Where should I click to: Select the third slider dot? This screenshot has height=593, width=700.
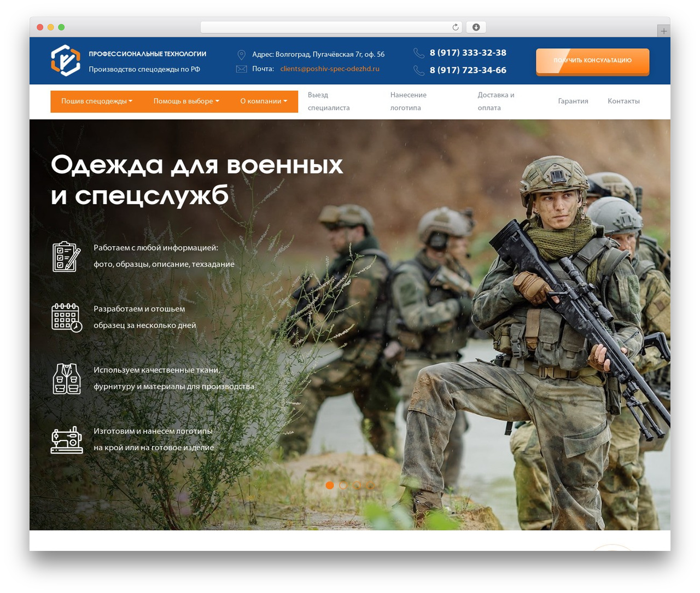coord(357,485)
